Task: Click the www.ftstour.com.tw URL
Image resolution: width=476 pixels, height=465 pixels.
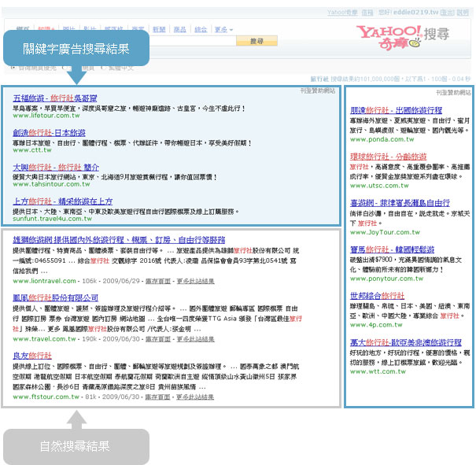Action: tap(46, 397)
